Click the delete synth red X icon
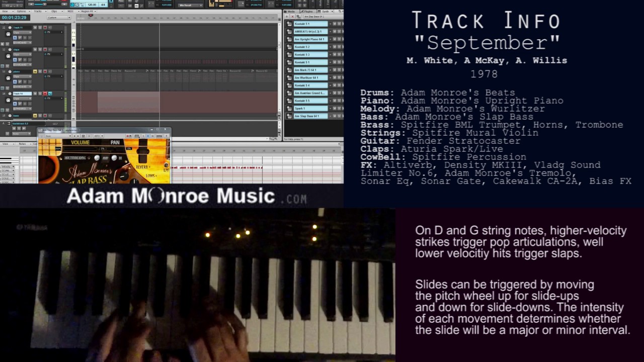Viewport: 644px width, 362px height. click(292, 16)
